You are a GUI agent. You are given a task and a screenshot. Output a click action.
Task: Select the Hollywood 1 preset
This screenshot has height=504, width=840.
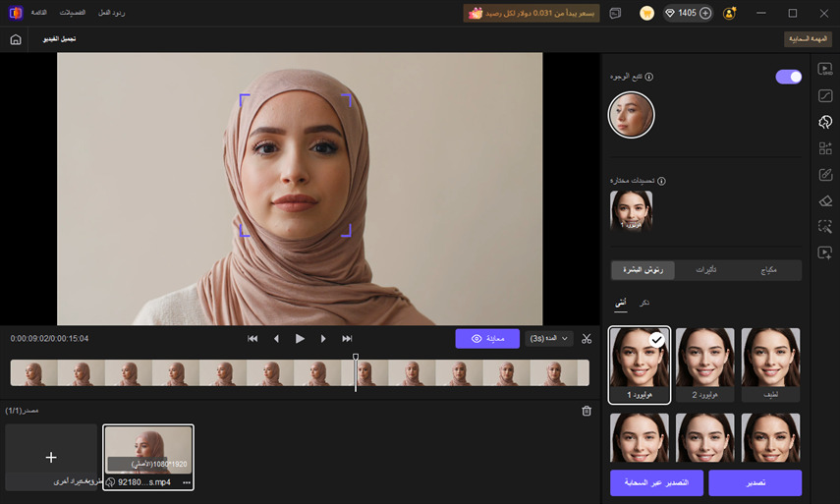640,365
